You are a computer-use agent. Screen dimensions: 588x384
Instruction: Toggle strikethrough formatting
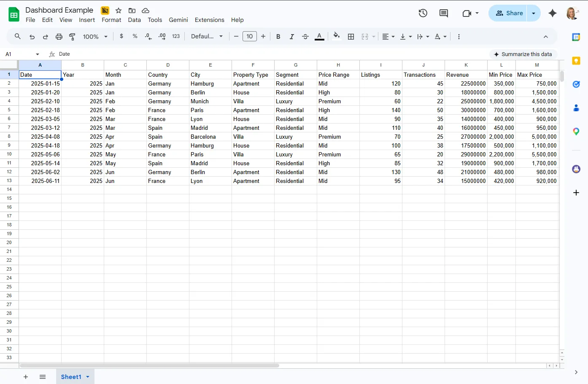(305, 37)
